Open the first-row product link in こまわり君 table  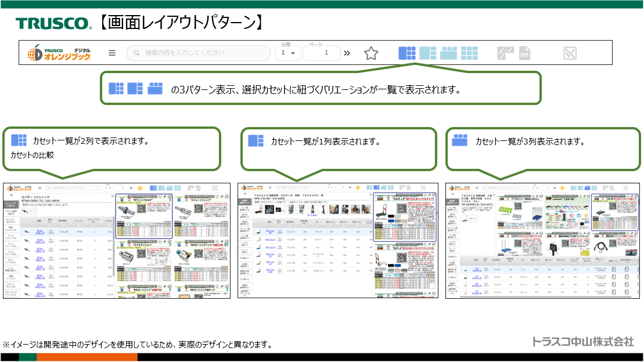[x=476, y=270]
